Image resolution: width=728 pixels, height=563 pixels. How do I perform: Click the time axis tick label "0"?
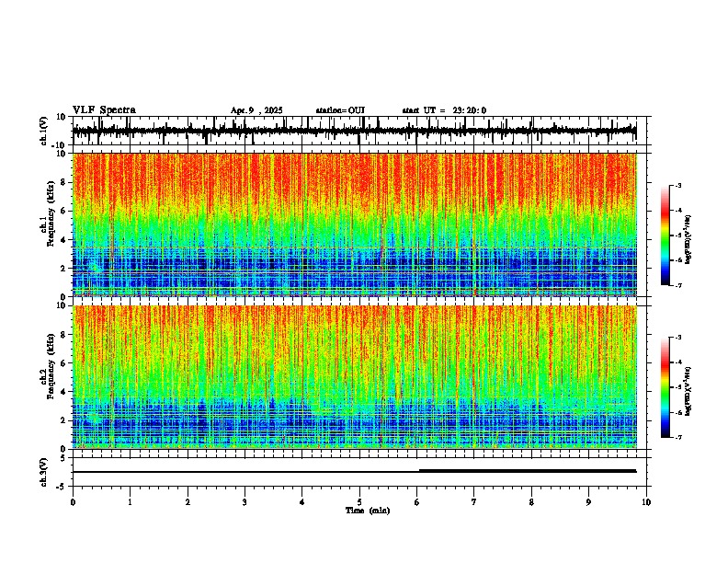point(73,502)
